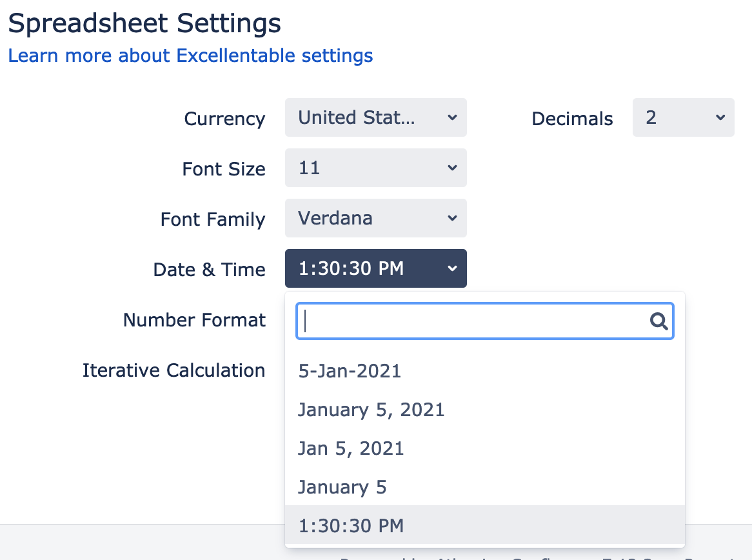Click the chevron arrow of Font Family dropdown
The height and width of the screenshot is (560, 752).
451,218
